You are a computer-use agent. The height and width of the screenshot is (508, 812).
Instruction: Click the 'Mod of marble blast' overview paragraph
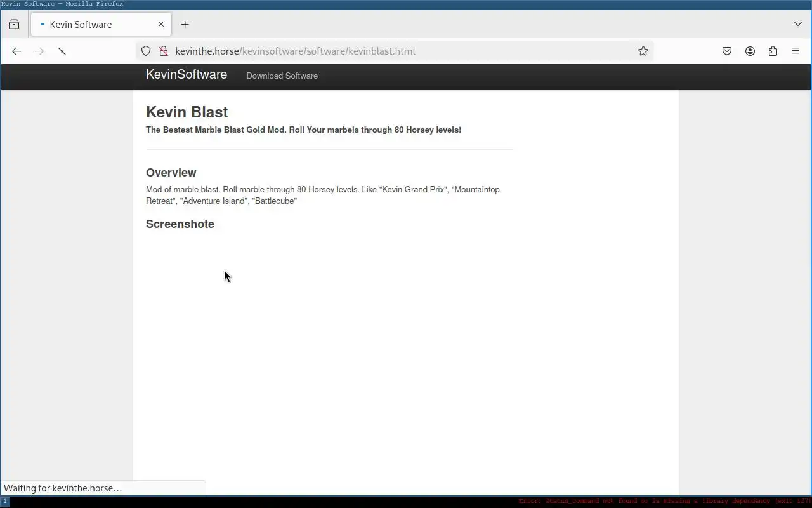323,195
